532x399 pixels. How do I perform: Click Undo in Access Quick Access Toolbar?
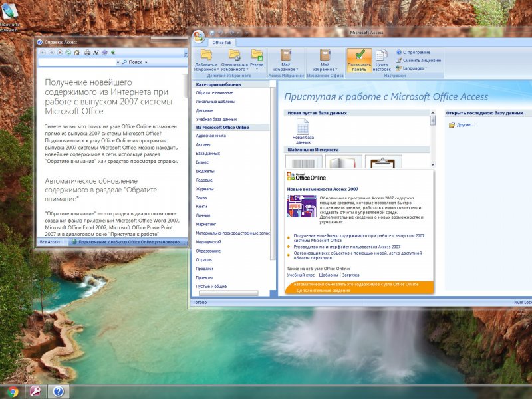tap(221, 33)
